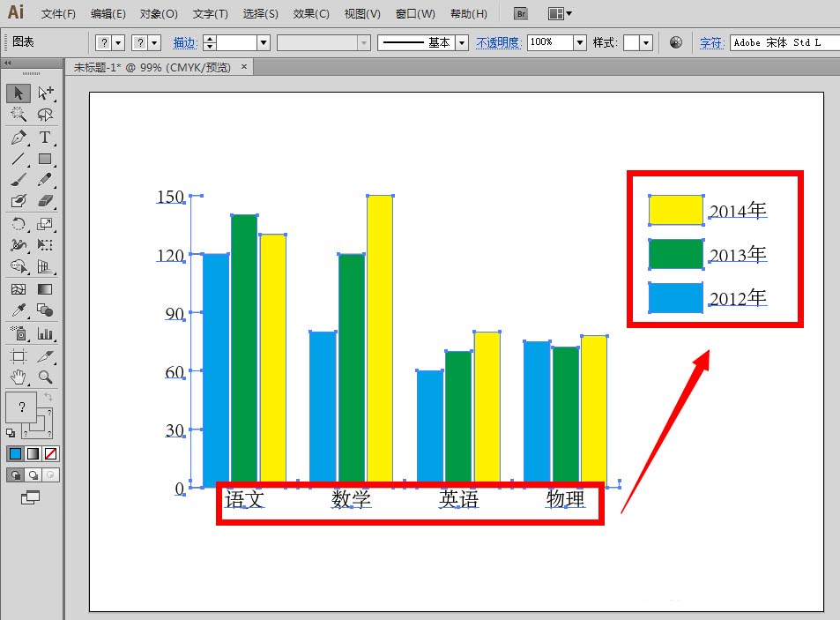Apply Gradient mode button

33,454
